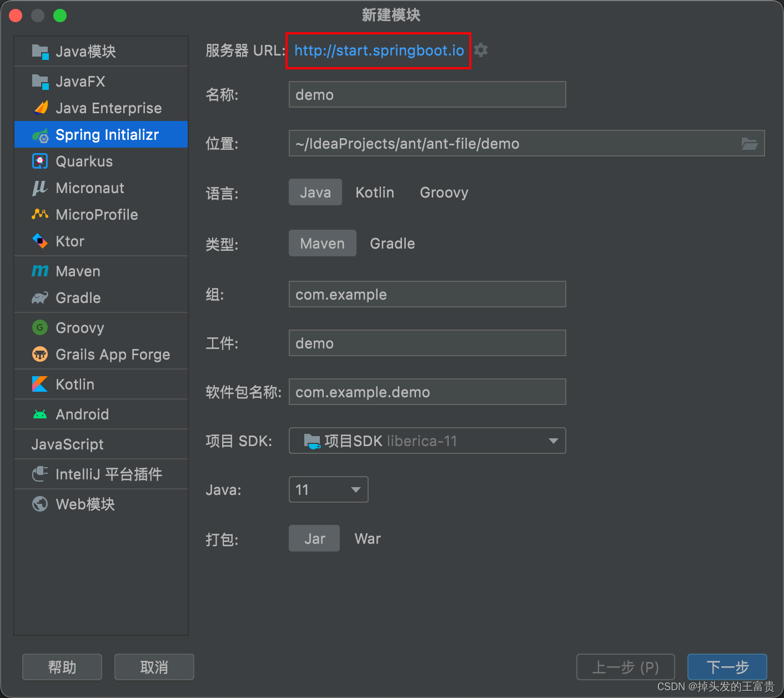Select JavaScript module type
The image size is (784, 698).
[x=101, y=444]
